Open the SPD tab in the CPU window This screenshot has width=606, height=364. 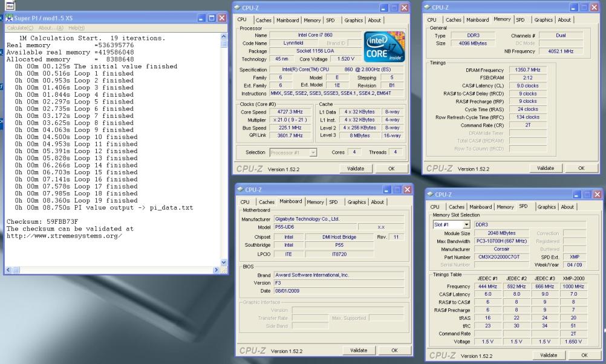tap(330, 20)
